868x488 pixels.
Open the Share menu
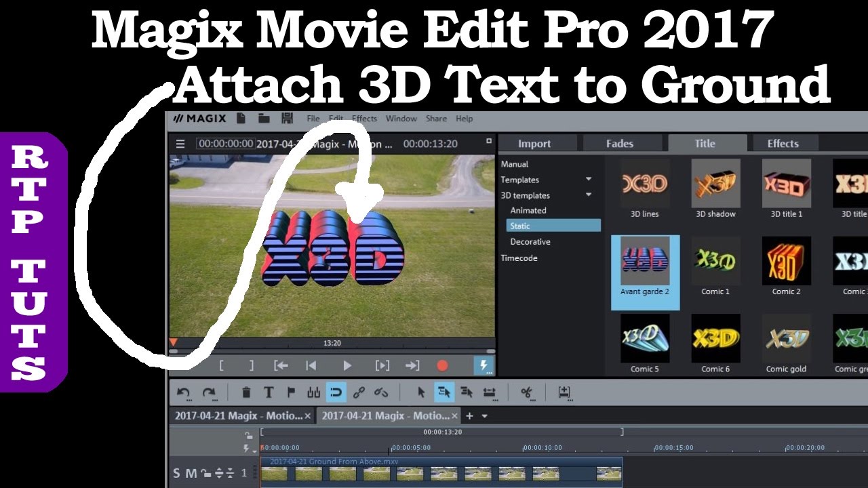coord(436,119)
